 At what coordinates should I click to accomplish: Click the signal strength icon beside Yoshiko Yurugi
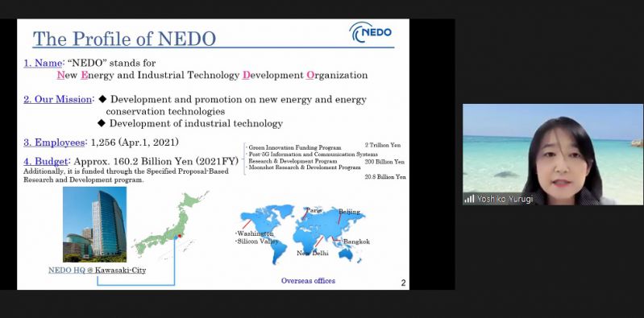coord(469,199)
